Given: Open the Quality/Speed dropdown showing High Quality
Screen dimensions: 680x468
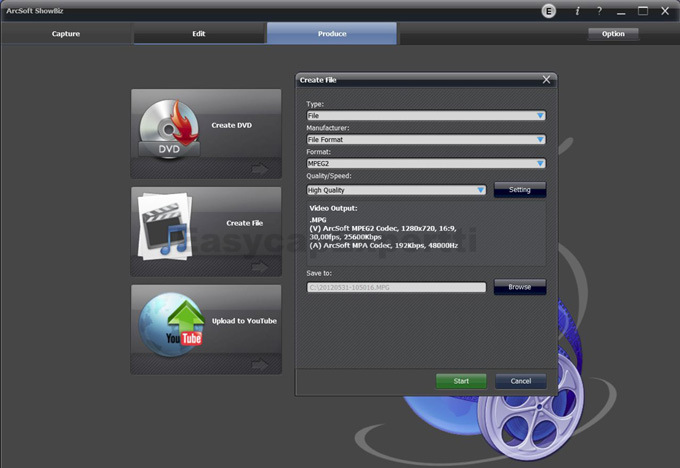Looking at the screenshot, I should point(396,190).
